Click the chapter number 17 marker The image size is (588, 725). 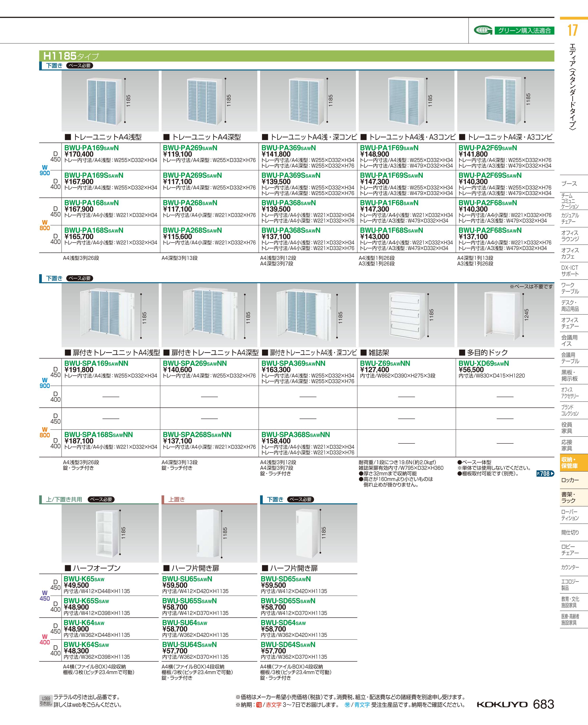572,30
